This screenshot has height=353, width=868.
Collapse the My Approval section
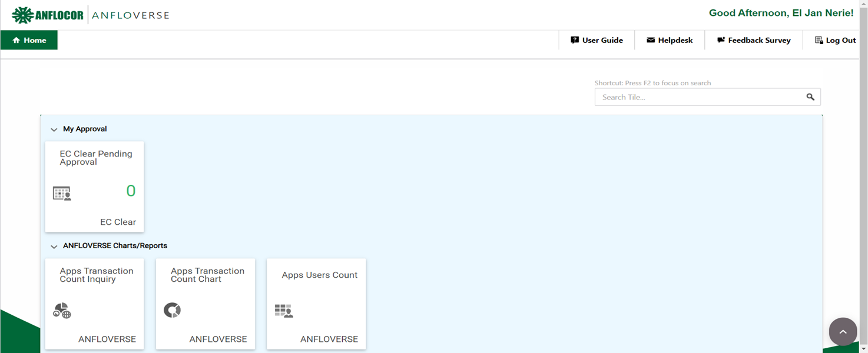(54, 129)
